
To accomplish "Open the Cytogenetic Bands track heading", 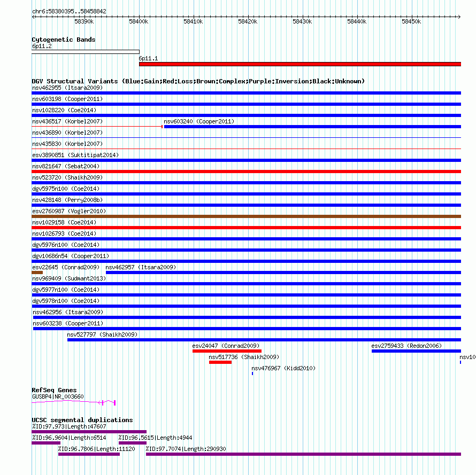I will click(x=64, y=40).
